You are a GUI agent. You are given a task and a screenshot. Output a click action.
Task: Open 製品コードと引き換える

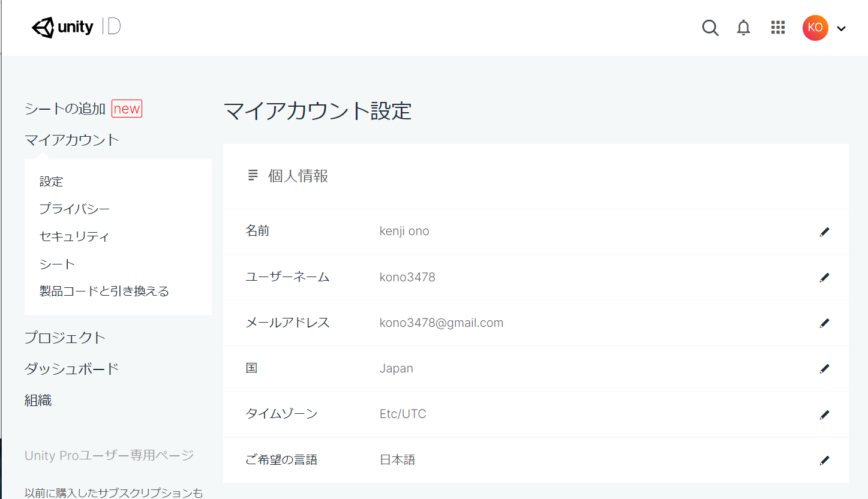pos(104,290)
